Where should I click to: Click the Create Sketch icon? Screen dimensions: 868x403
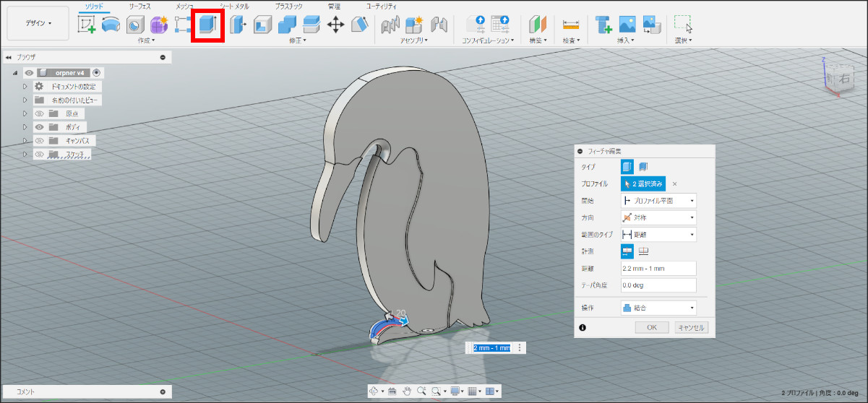(87, 25)
